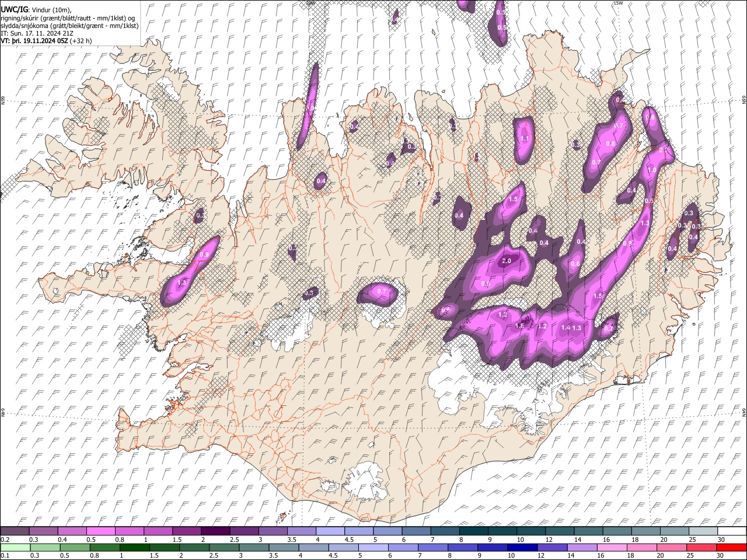Click the '16' label under the bottom legend row
This screenshot has height=560, width=747.
(x=600, y=556)
